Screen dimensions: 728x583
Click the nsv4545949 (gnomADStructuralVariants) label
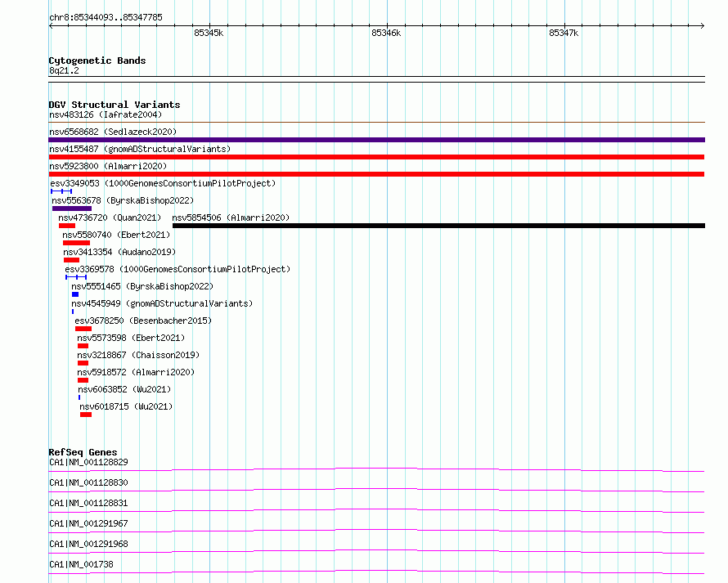click(162, 303)
